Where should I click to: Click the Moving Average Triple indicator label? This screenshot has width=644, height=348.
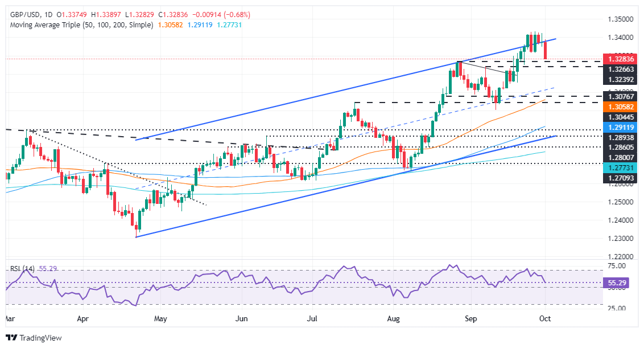tap(81, 25)
